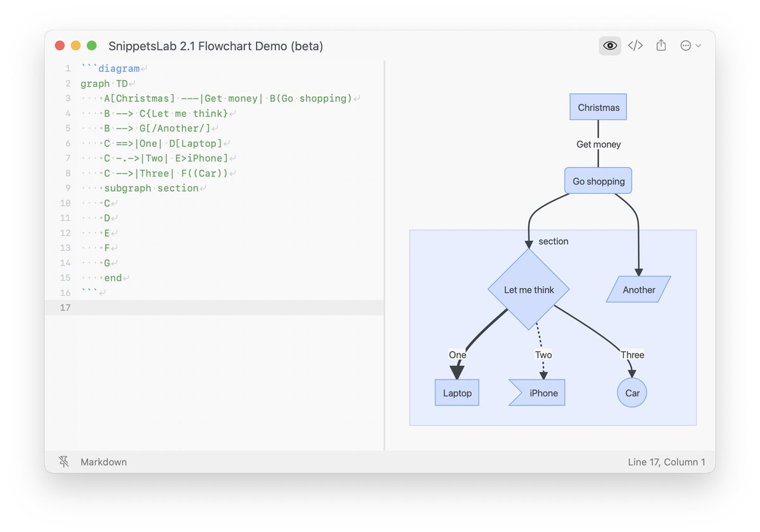Image resolution: width=760 pixels, height=532 pixels.
Task: Click the green full-screen window button
Action: (x=92, y=46)
